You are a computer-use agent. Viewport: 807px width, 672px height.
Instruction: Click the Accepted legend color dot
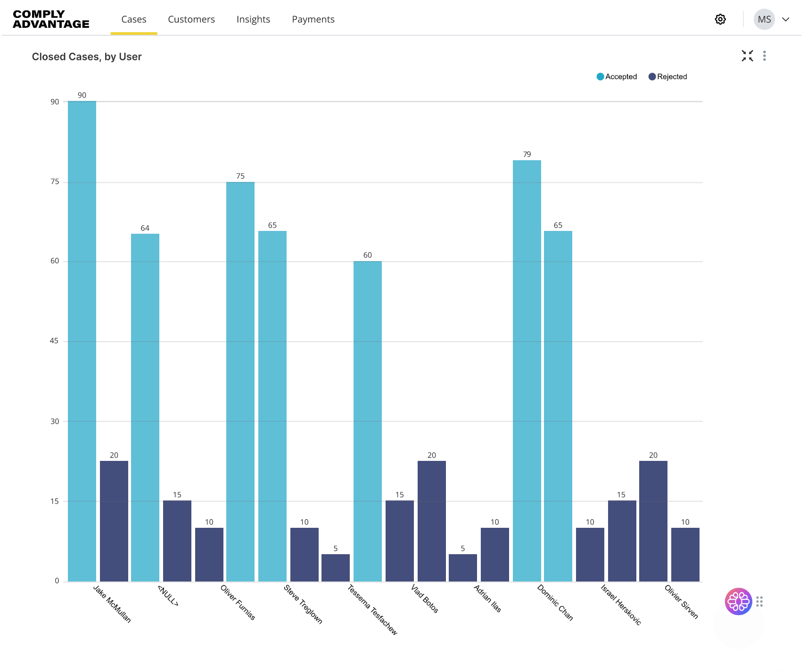click(x=600, y=77)
